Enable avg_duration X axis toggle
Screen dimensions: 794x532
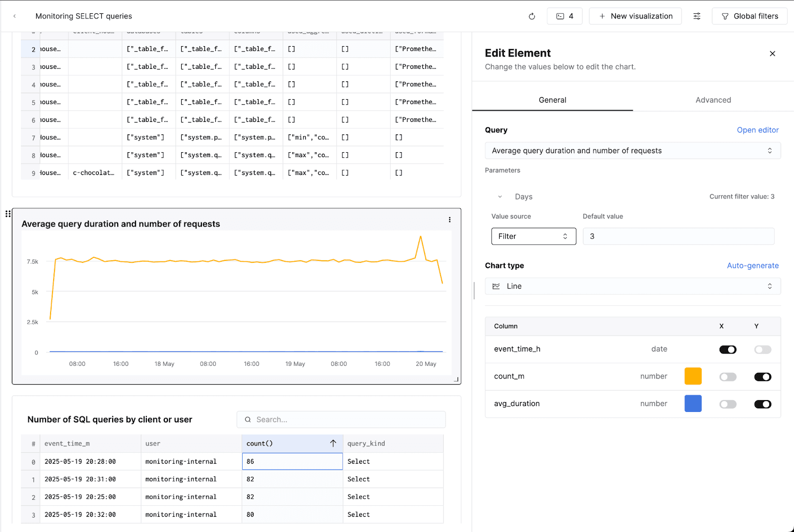pyautogui.click(x=728, y=404)
